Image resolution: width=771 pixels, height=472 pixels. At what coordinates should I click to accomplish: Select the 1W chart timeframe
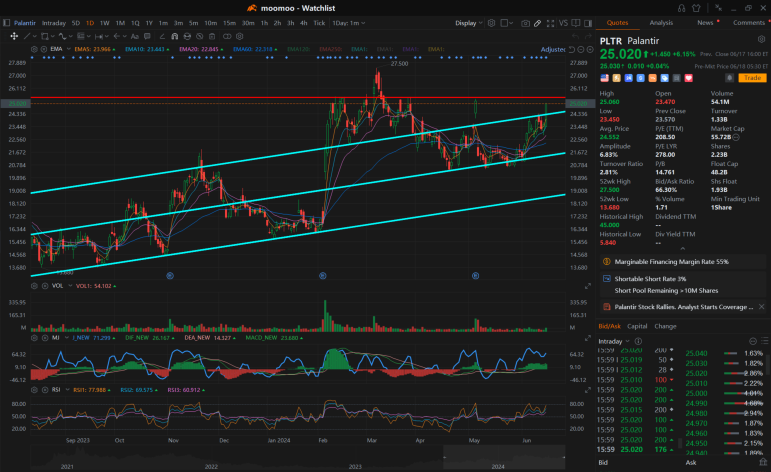[x=105, y=23]
